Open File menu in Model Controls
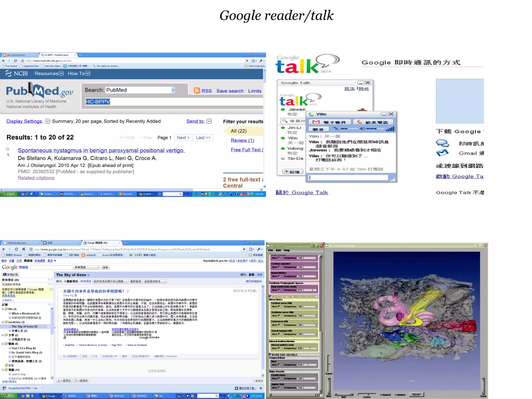The height and width of the screenshot is (399, 532). tap(271, 250)
